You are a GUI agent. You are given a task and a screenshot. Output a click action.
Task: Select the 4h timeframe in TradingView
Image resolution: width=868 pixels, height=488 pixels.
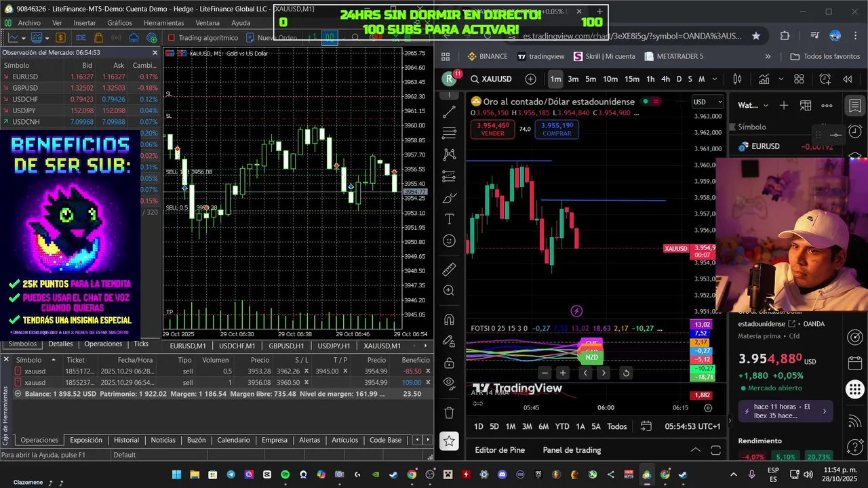[x=665, y=79]
